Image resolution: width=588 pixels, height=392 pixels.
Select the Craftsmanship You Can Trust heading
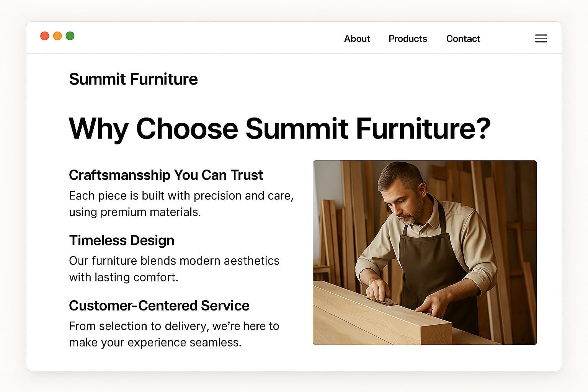(x=166, y=175)
